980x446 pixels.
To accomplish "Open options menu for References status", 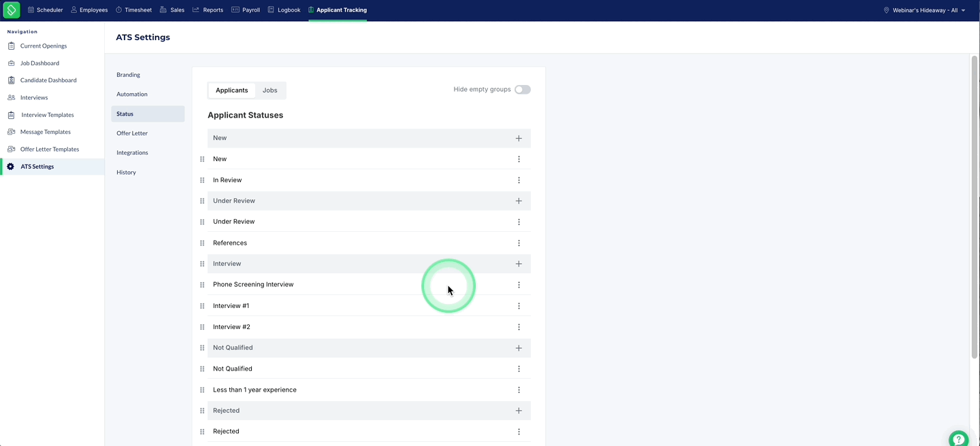I will click(519, 243).
